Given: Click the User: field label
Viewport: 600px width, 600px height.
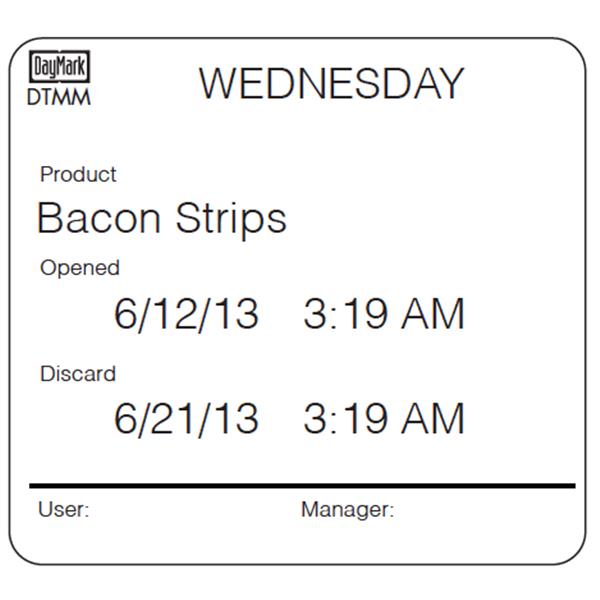Looking at the screenshot, I should (64, 510).
